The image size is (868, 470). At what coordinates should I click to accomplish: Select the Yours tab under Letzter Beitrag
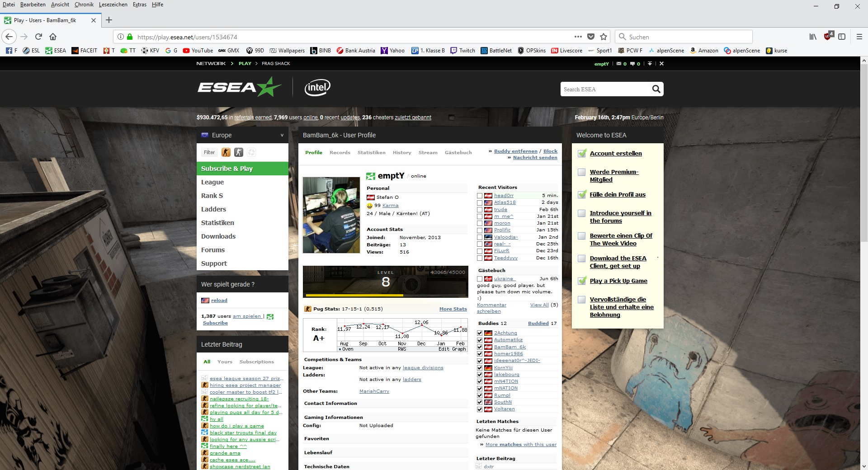(x=225, y=362)
